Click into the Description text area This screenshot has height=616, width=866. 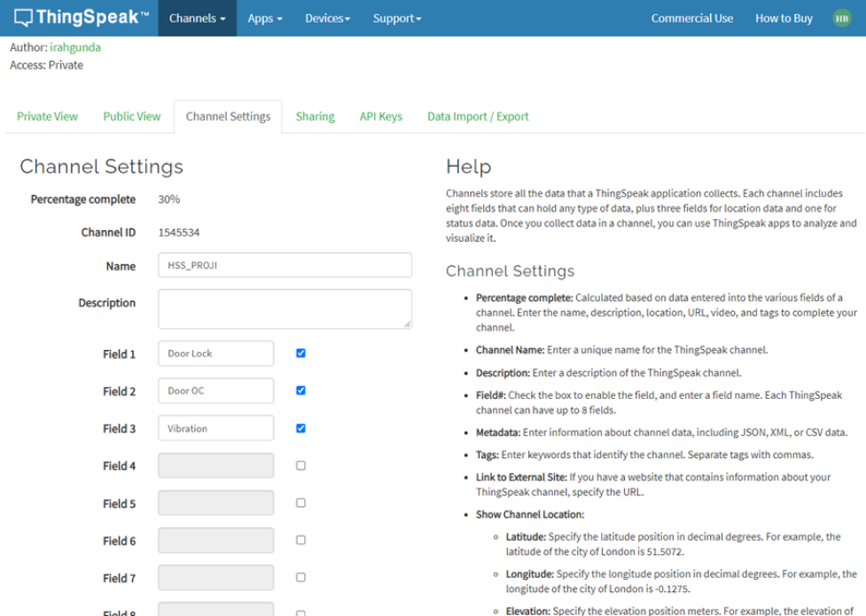285,308
